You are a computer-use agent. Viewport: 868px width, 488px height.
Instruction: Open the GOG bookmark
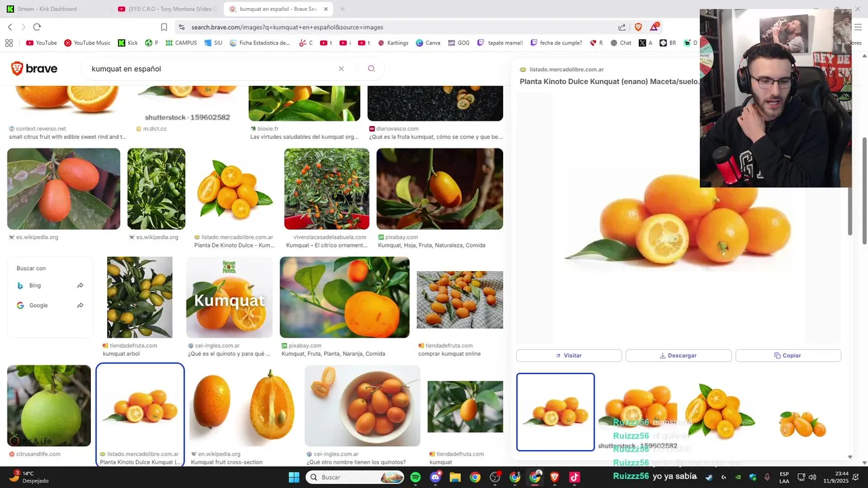tap(458, 43)
